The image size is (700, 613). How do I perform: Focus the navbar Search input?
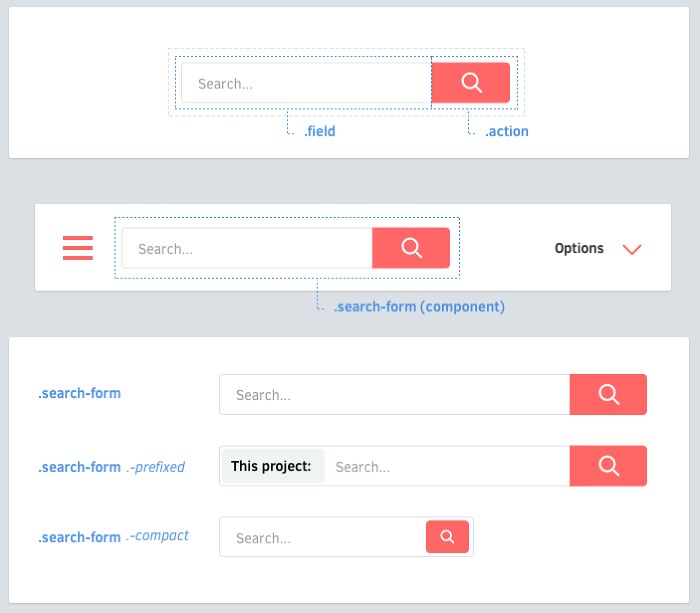pyautogui.click(x=247, y=248)
